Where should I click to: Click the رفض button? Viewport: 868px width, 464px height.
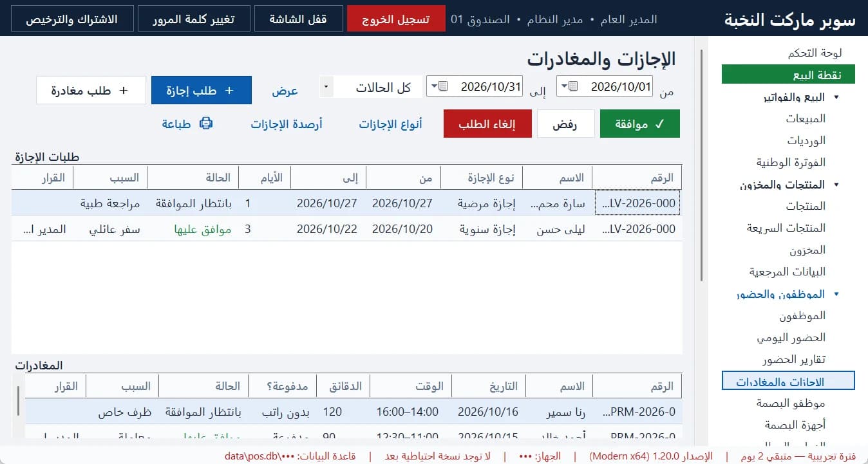[x=566, y=124]
